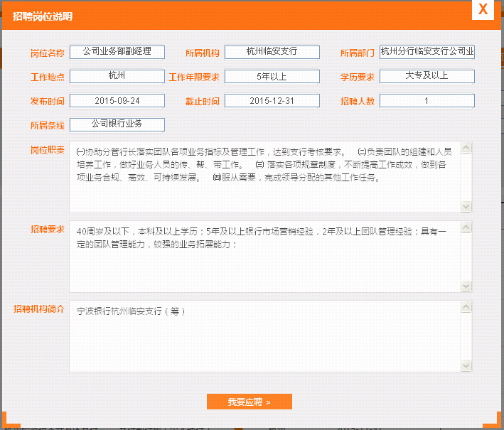Click the 截止时间 date field 2015-12-31
The width and height of the screenshot is (504, 430).
[x=272, y=101]
